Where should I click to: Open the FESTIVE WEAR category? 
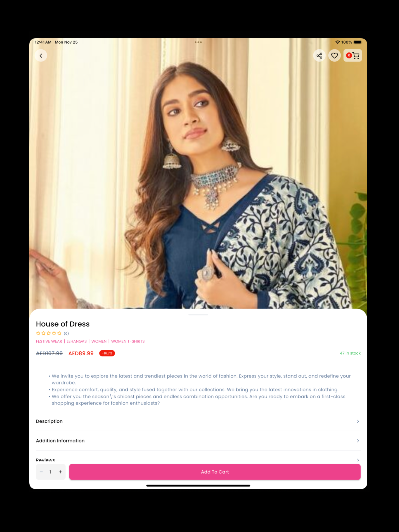[49, 341]
